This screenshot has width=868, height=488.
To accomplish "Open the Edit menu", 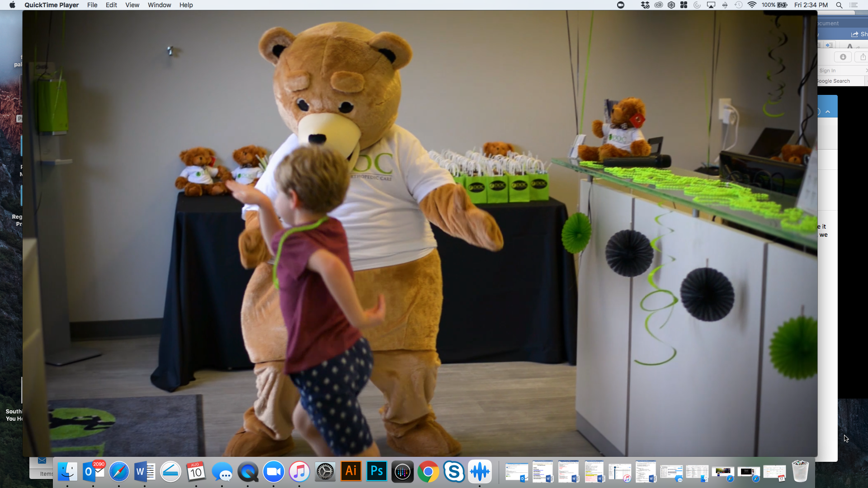I will [x=111, y=5].
